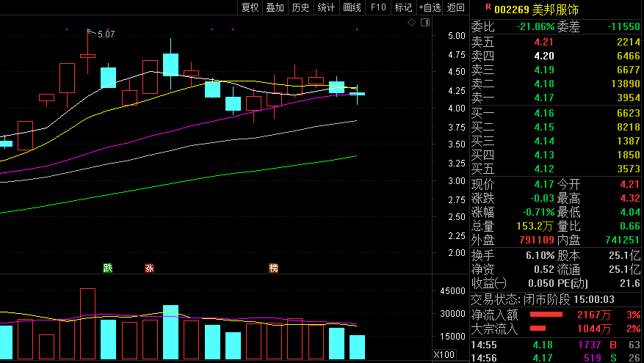644x363 pixels.
Task: Open the 叠加 overlay option
Action: click(275, 7)
